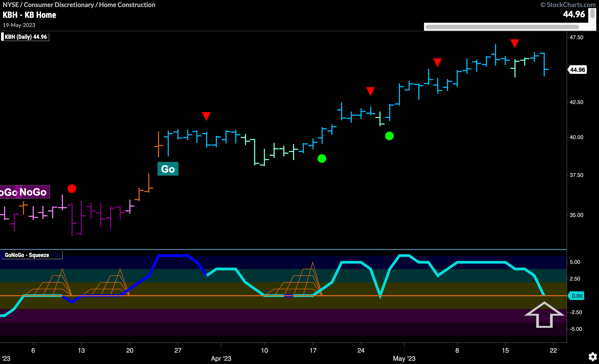Click red triangle marker above mid-May bars
Viewport: 599px width, 364px height.
(515, 43)
